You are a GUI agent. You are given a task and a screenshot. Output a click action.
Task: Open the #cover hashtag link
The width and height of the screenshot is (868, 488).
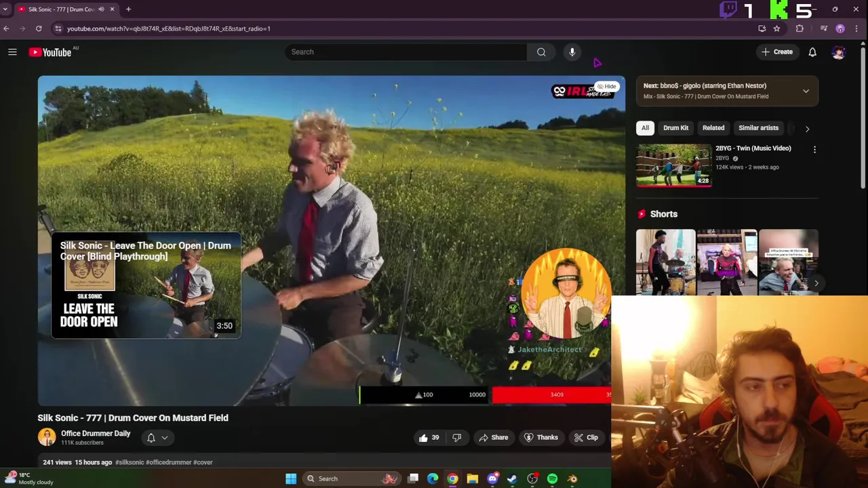203,462
